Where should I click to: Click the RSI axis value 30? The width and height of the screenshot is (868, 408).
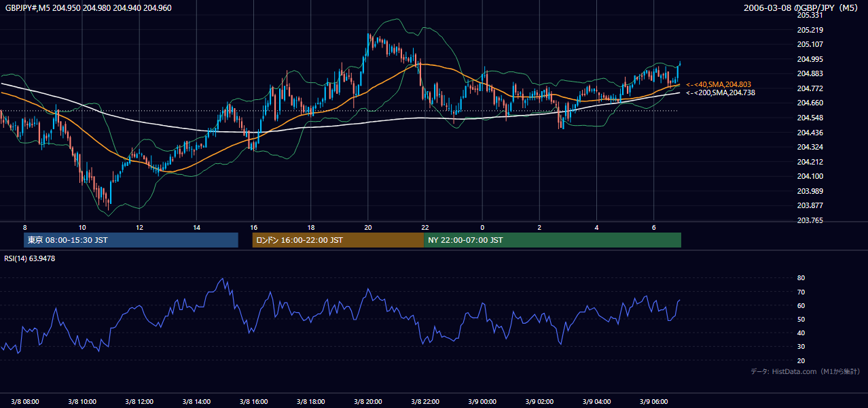click(x=801, y=347)
